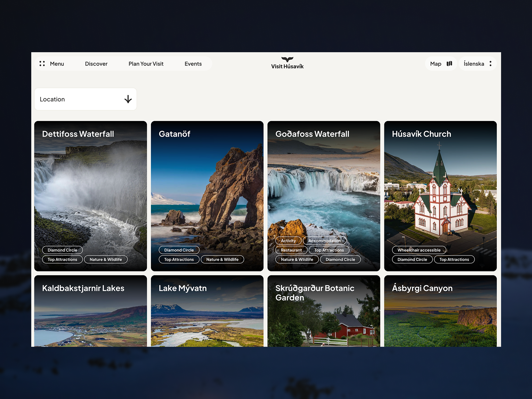532x399 pixels.
Task: Open the Location filter dropdown
Action: (x=85, y=99)
